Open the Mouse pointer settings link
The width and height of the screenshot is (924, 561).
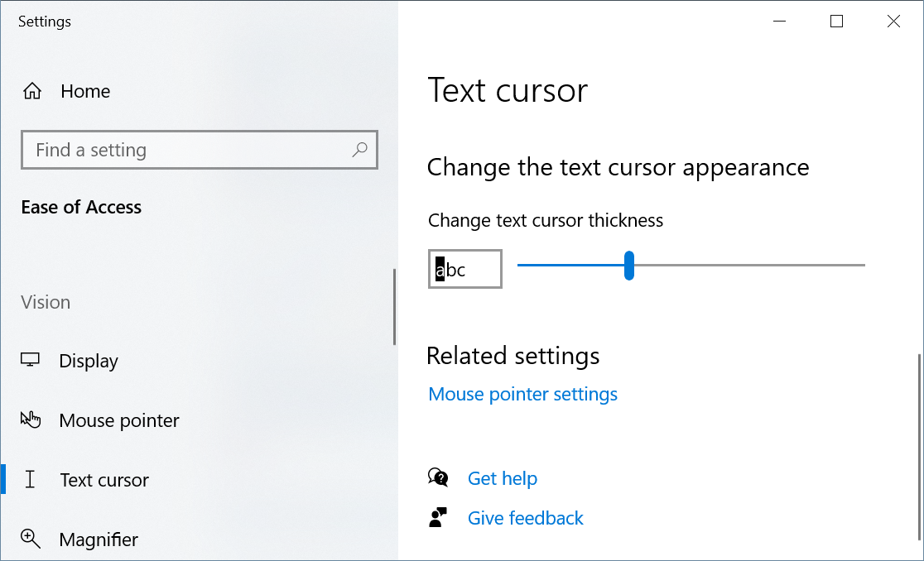(x=522, y=394)
